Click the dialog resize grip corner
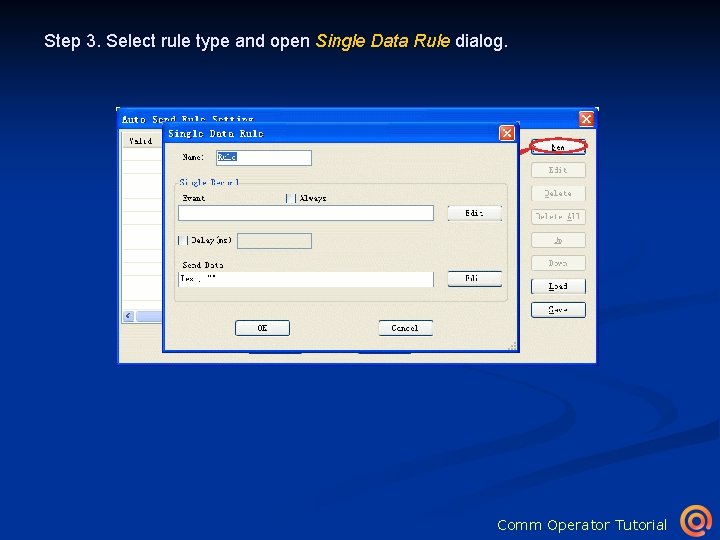720x540 pixels. point(512,346)
